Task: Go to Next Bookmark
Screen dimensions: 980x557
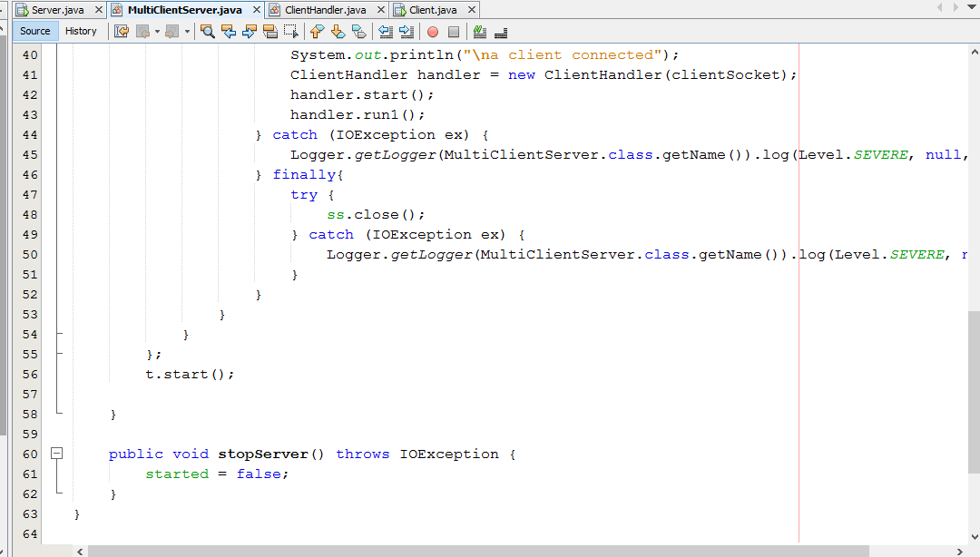Action: [x=338, y=32]
